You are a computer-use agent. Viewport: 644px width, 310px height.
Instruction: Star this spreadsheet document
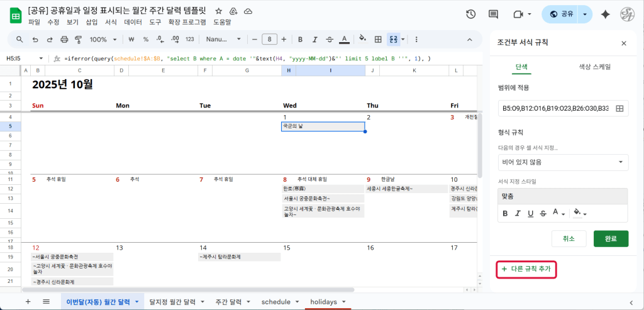[218, 11]
